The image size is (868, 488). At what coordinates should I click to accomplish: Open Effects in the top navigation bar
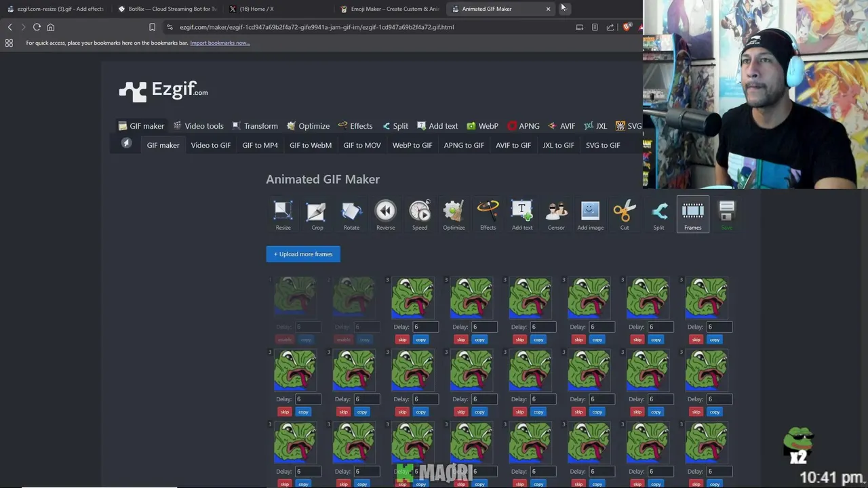pyautogui.click(x=355, y=126)
